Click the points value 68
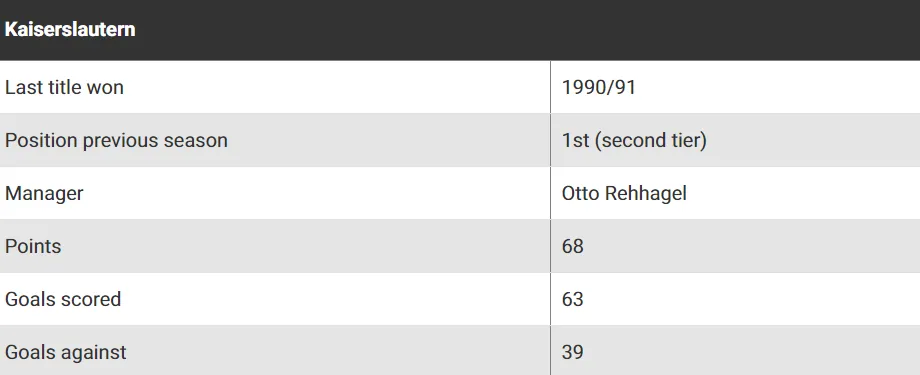Image resolution: width=920 pixels, height=375 pixels. [x=573, y=246]
